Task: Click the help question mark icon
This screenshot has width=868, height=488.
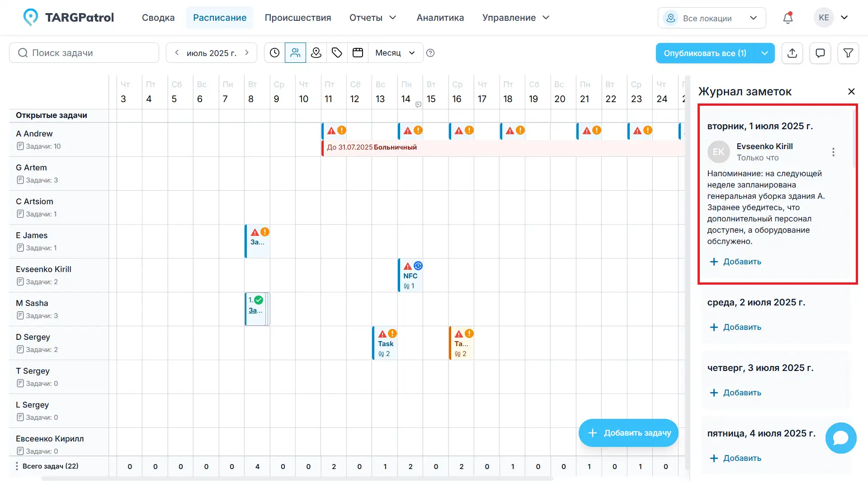Action: (430, 53)
